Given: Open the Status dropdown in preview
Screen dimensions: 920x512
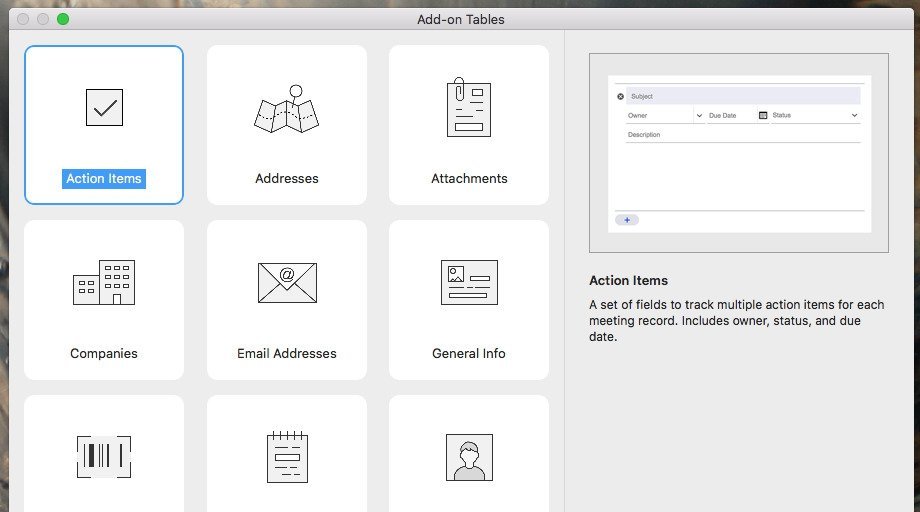Looking at the screenshot, I should tap(854, 116).
